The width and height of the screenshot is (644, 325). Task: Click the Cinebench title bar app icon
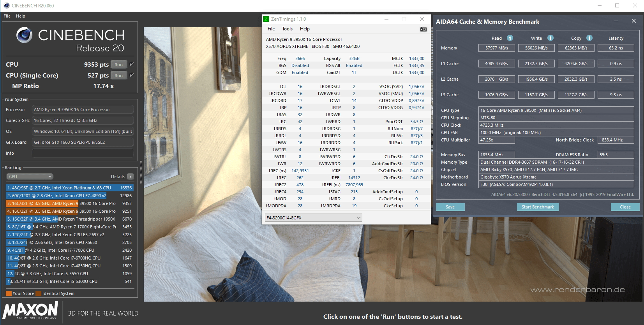point(6,5)
